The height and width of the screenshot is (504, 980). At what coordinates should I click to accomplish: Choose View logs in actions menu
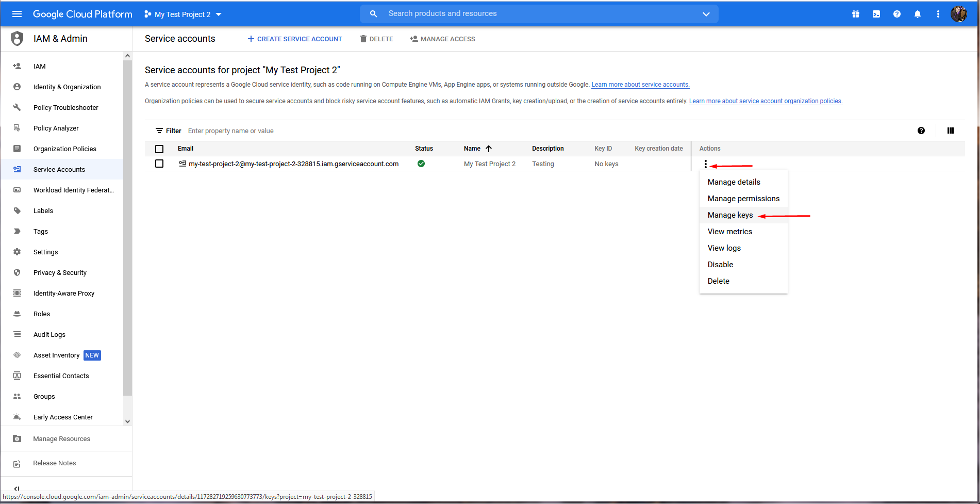(743, 248)
